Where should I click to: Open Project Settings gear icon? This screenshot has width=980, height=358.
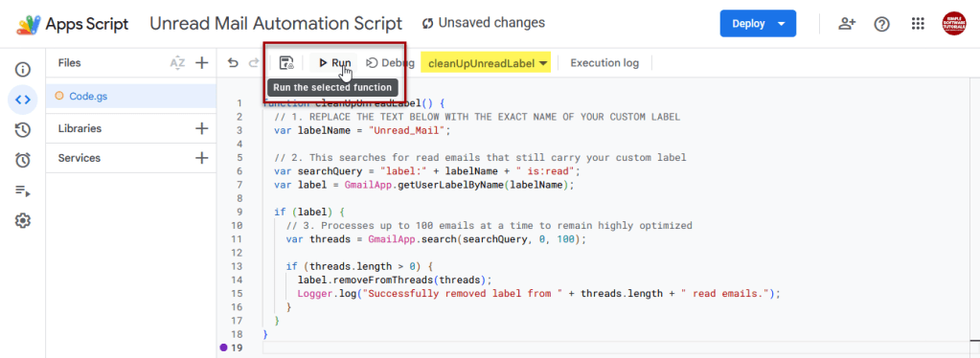tap(23, 220)
